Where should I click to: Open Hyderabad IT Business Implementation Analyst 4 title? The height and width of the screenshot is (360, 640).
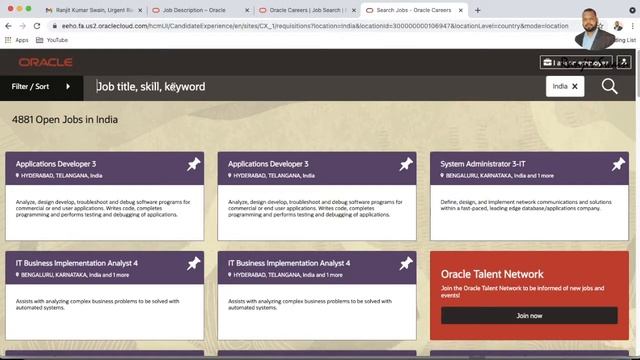(x=289, y=263)
